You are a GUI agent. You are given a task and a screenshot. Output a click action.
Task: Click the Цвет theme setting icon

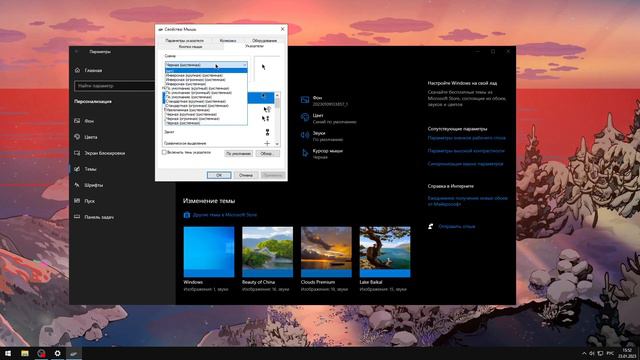point(304,118)
